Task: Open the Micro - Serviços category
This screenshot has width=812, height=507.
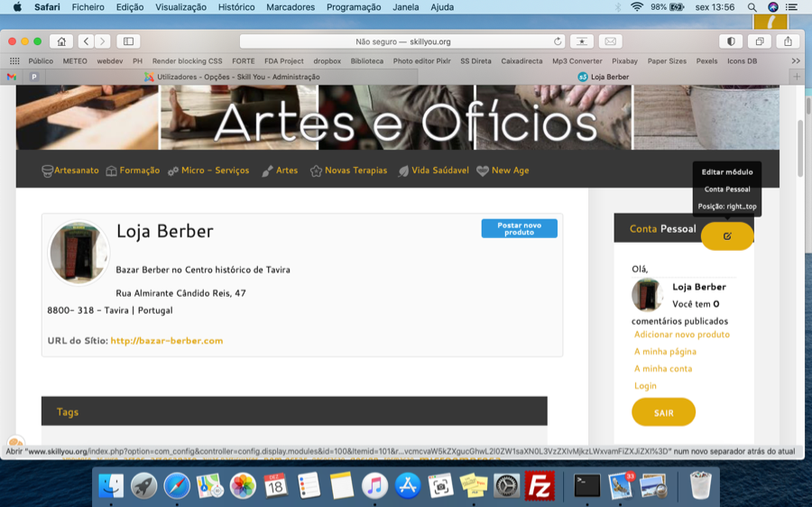Action: pos(208,171)
